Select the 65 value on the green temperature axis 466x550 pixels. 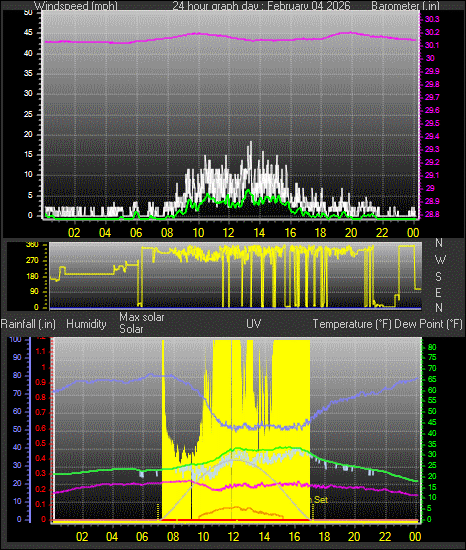[x=432, y=380]
